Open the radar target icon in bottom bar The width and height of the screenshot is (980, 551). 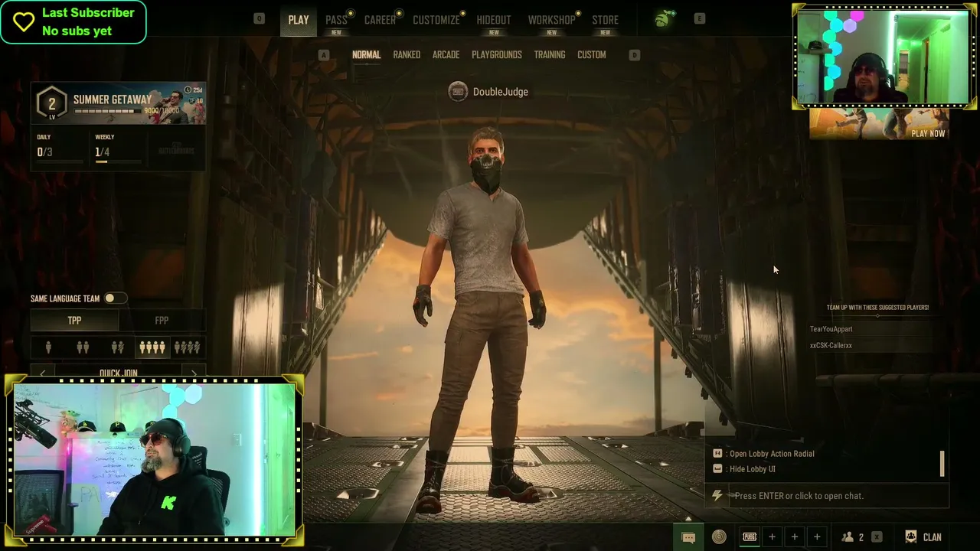(719, 537)
